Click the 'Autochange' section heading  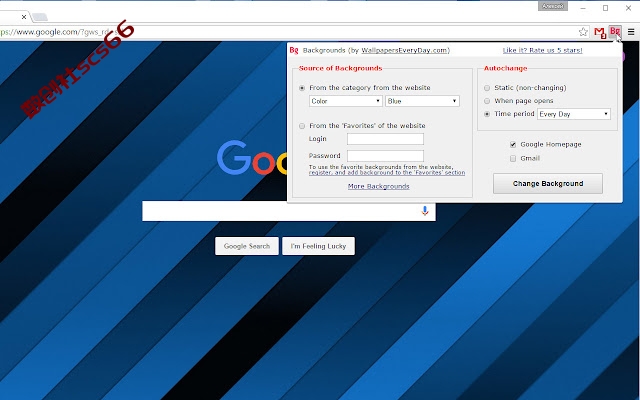(505, 68)
